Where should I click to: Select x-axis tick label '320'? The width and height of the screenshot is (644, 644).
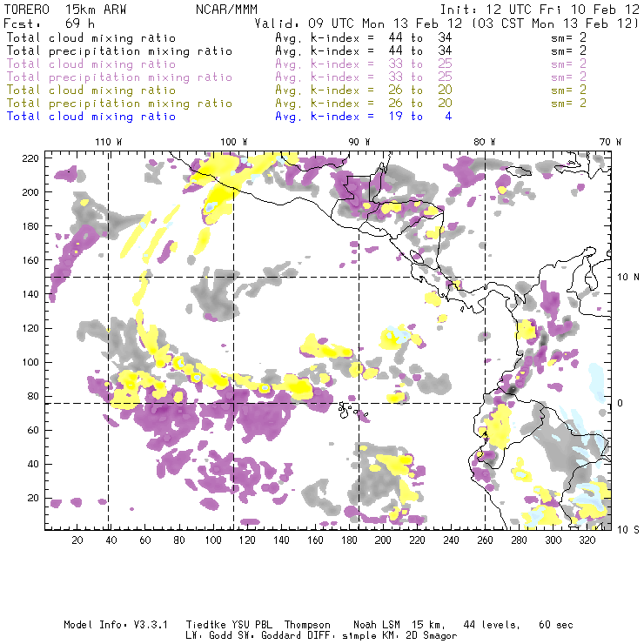587,540
